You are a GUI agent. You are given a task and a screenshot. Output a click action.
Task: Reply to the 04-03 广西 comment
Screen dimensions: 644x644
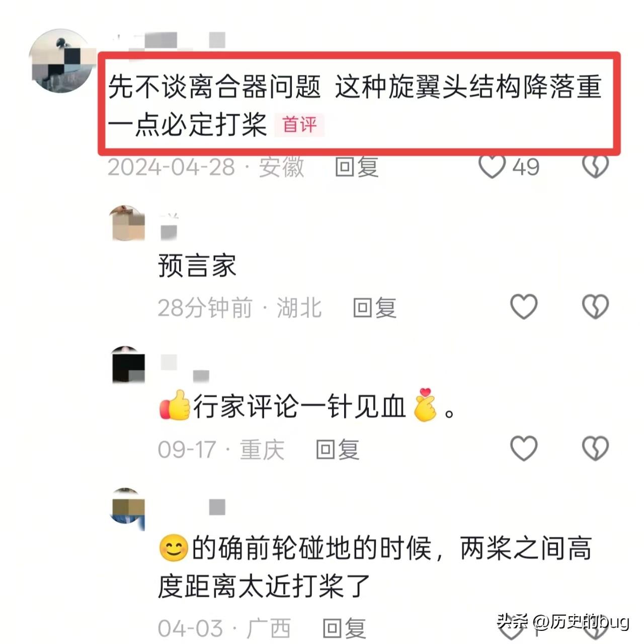344,628
